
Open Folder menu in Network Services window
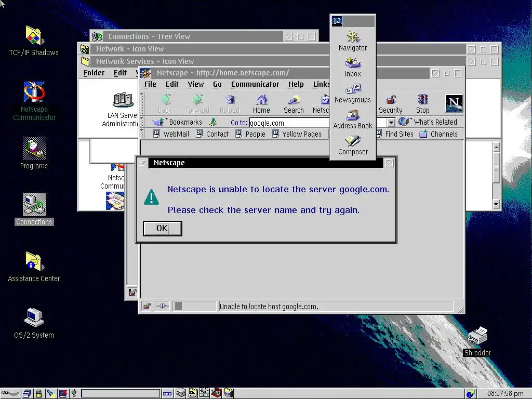pyautogui.click(x=94, y=73)
